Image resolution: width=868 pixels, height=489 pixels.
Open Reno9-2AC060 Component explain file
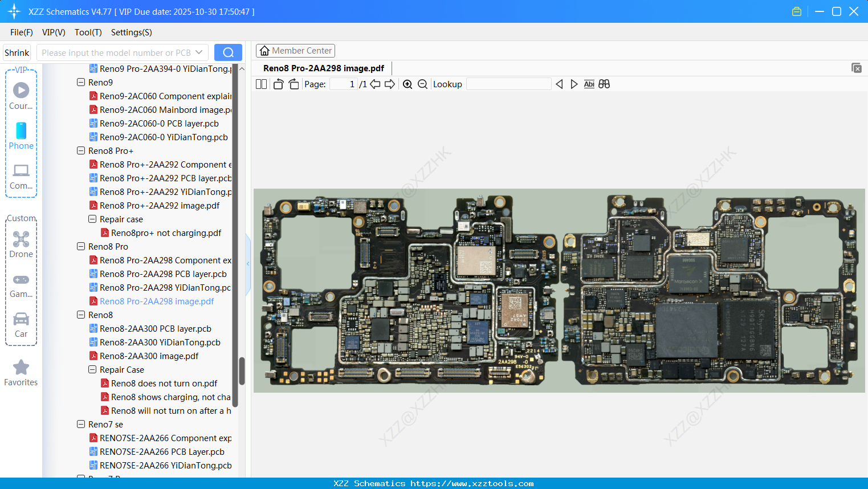point(161,96)
